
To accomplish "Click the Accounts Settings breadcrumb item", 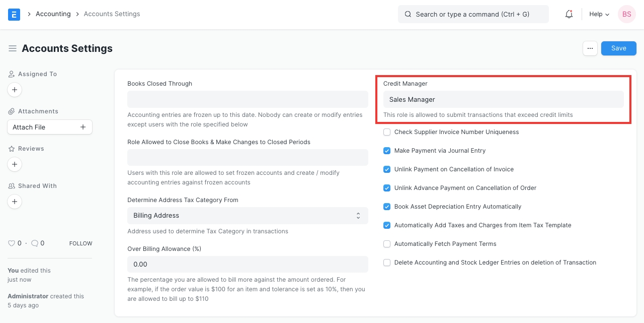I will click(x=112, y=14).
